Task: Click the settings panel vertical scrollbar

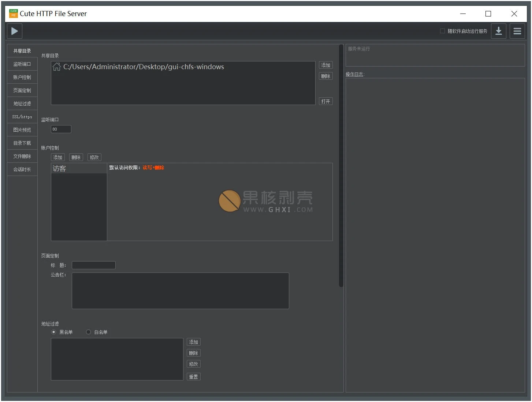Action: (341, 165)
